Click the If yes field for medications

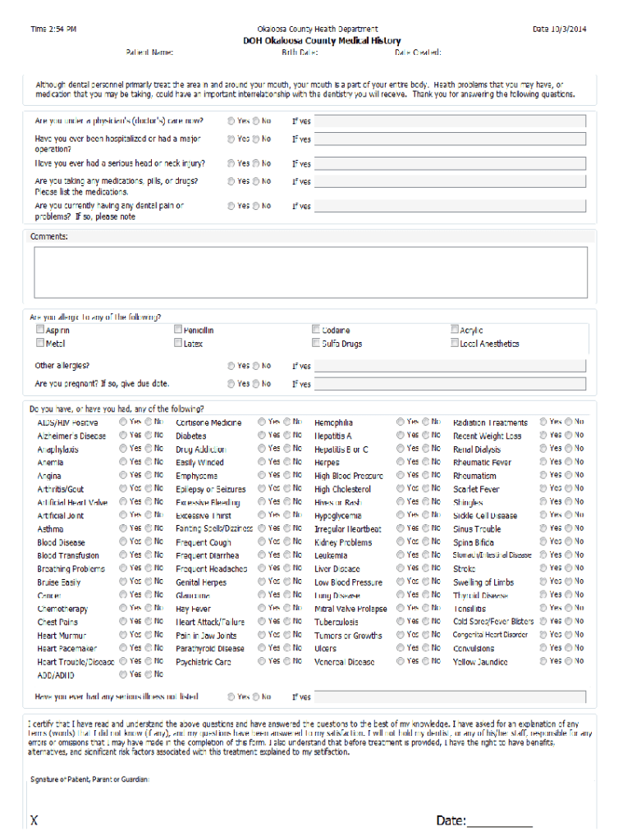[x=450, y=181]
